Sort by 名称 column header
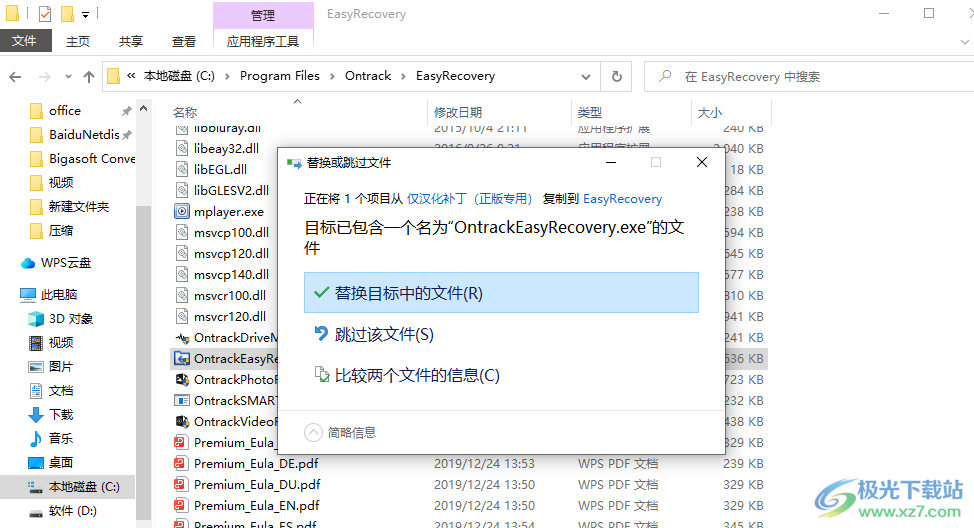This screenshot has height=528, width=974. point(184,112)
